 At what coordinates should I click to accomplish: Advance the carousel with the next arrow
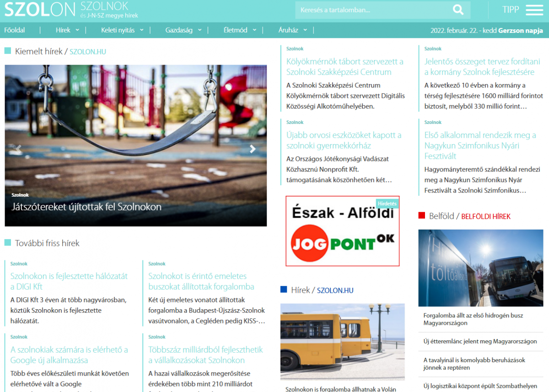pyautogui.click(x=252, y=149)
